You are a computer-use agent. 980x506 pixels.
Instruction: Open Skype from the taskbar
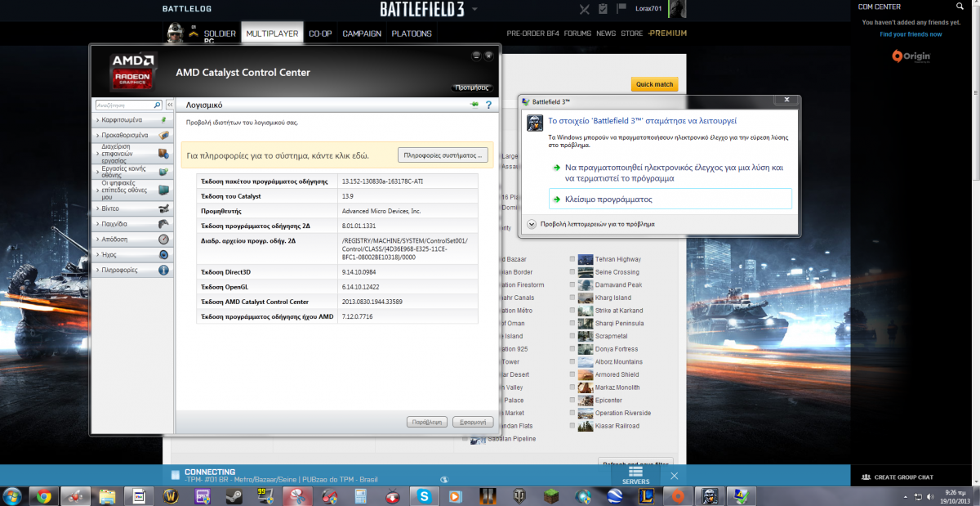[x=425, y=495]
